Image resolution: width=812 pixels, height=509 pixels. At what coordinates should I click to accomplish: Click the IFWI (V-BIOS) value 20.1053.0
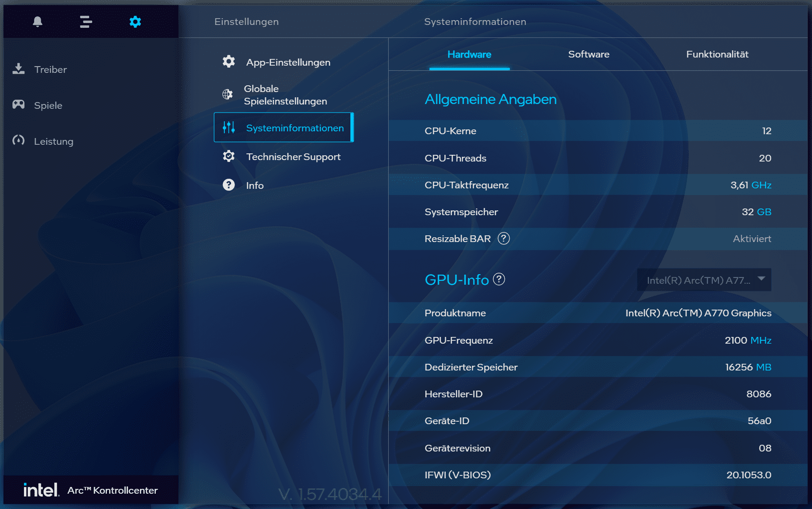pyautogui.click(x=748, y=475)
